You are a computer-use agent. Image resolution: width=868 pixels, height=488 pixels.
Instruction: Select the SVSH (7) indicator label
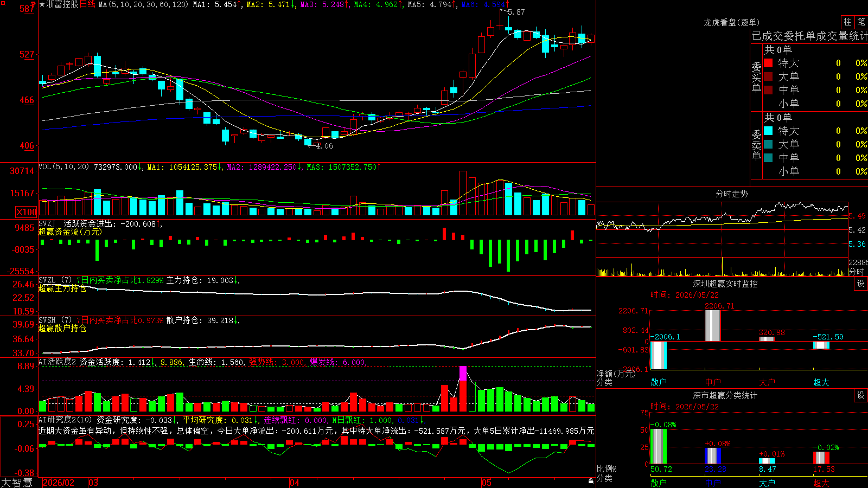55,320
